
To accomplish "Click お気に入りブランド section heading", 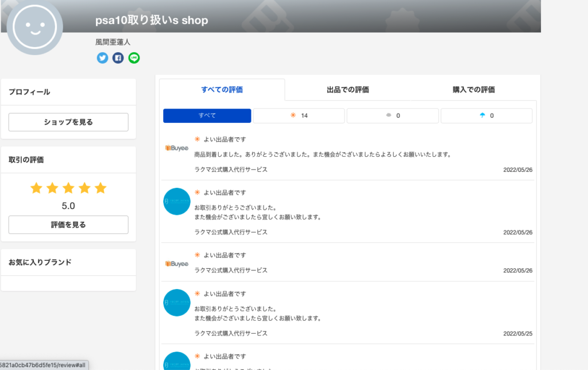I will coord(40,263).
